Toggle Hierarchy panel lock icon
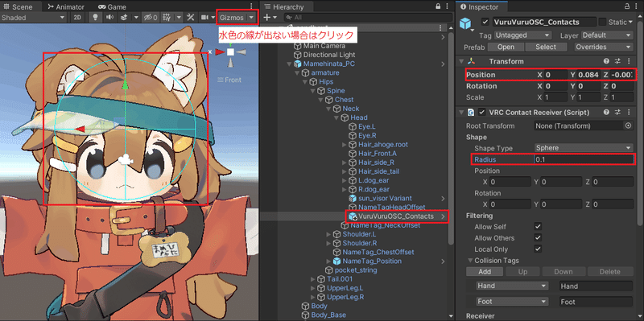The height and width of the screenshot is (321, 644). 438,6
